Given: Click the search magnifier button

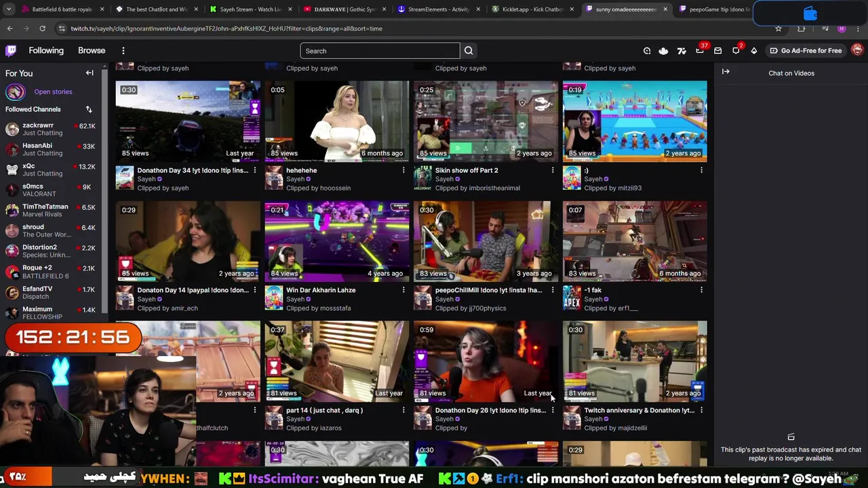Looking at the screenshot, I should tap(469, 51).
